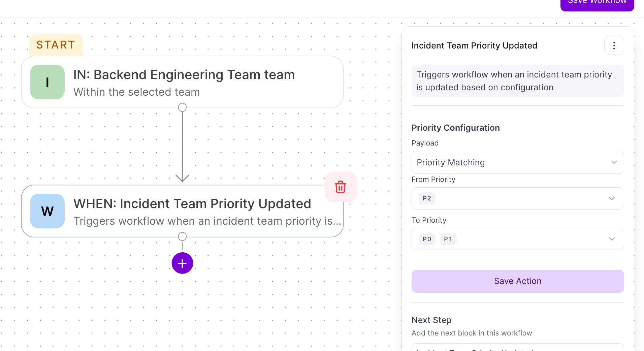Delete the WHEN block with trash icon
This screenshot has height=351, width=644.
tap(341, 187)
